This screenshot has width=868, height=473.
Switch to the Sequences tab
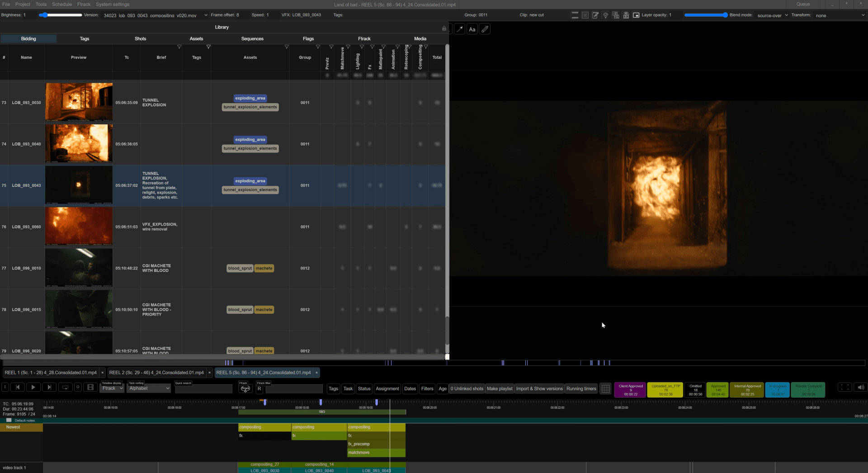click(x=252, y=38)
